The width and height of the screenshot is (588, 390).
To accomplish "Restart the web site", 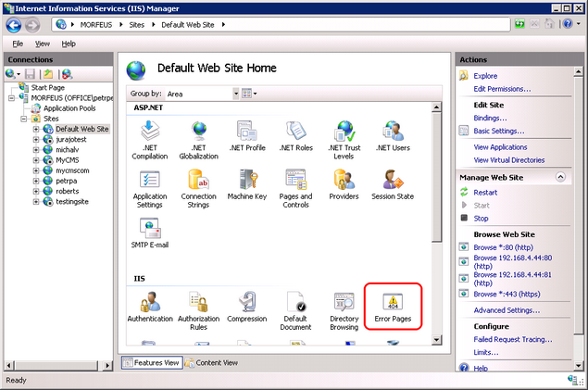I will 485,193.
